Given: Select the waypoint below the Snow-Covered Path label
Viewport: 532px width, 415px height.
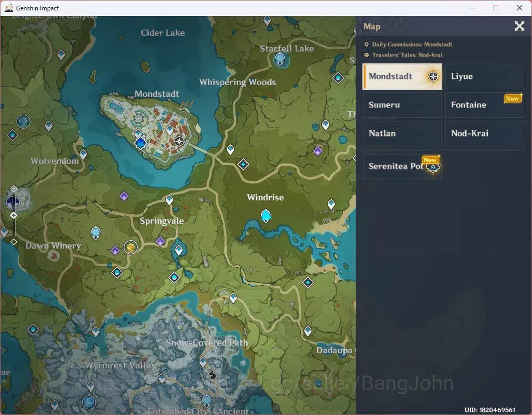Looking at the screenshot, I should point(203,362).
